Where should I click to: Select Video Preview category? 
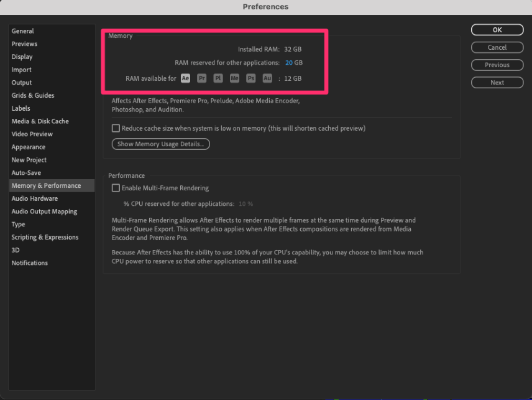[52, 134]
